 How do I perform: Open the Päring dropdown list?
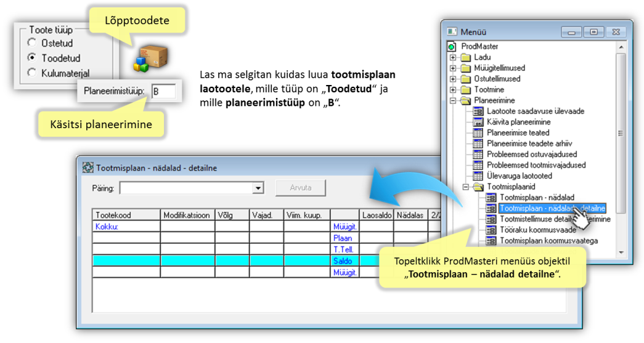[x=258, y=188]
